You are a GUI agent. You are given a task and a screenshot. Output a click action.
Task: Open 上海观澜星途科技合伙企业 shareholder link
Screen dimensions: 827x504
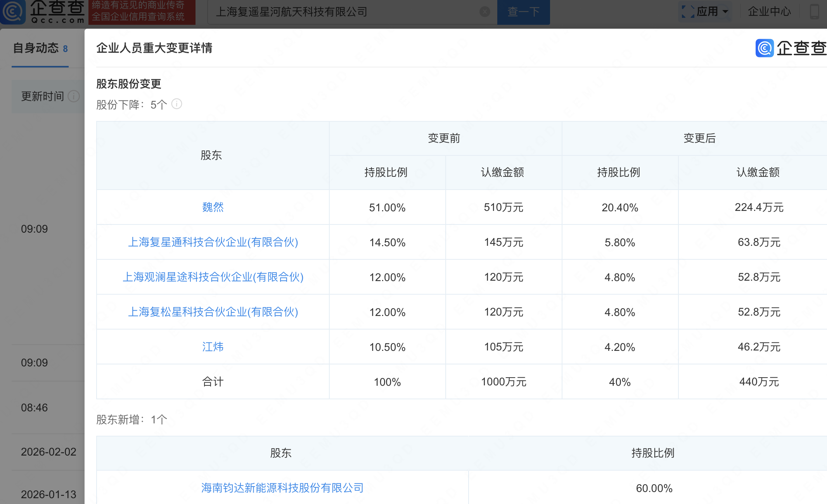pos(213,277)
